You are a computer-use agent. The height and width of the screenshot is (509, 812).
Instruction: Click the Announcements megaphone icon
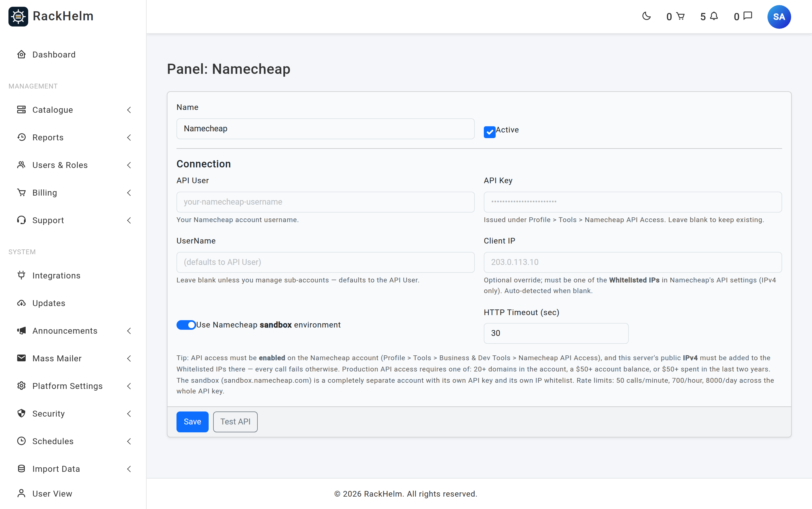tap(21, 331)
